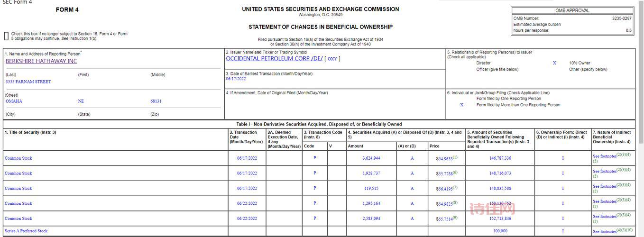Screen dimensions: 644x237
Task: Click the amount 3,624,944
Action: coord(371,158)
